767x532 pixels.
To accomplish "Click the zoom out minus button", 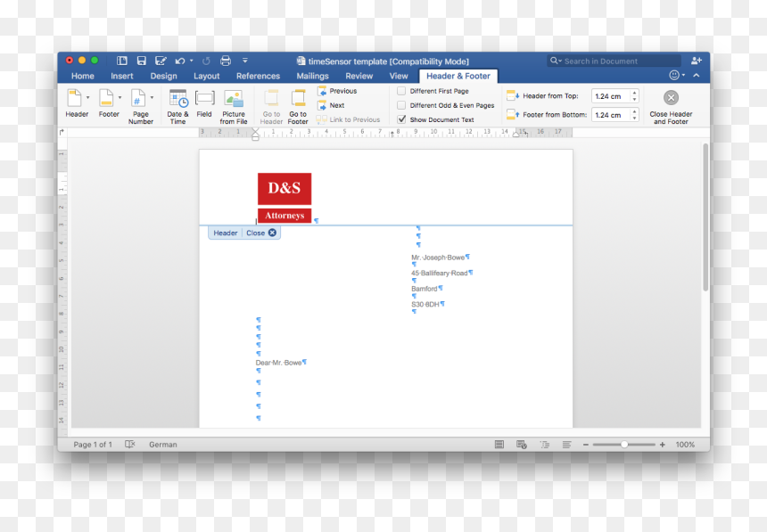I will [x=586, y=445].
